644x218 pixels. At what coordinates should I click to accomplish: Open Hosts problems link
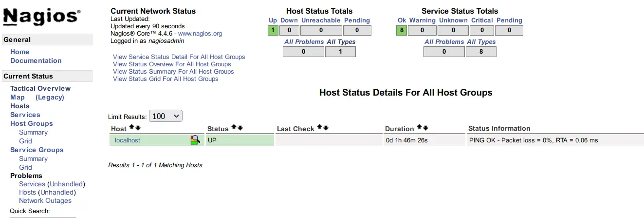click(x=27, y=192)
